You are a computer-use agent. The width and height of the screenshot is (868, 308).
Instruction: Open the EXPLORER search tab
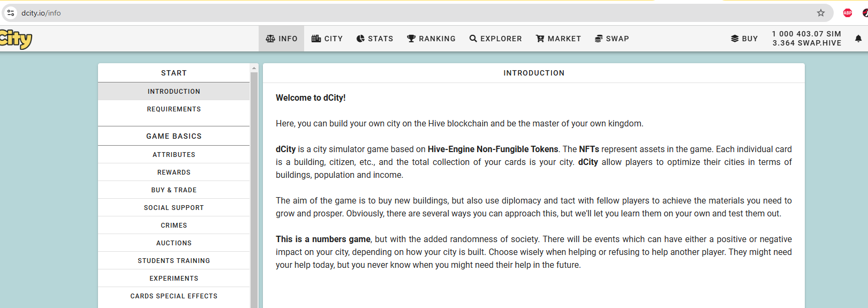[495, 39]
